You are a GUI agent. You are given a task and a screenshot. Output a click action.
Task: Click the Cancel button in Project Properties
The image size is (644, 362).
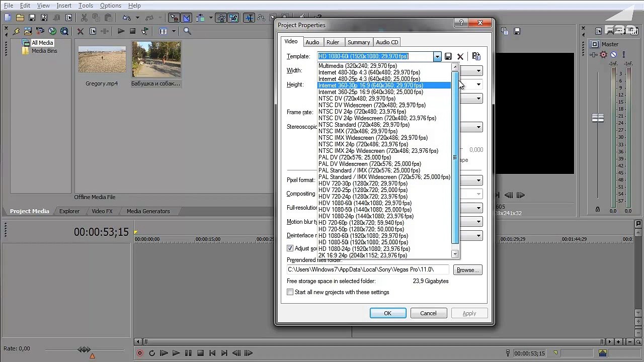pos(428,313)
